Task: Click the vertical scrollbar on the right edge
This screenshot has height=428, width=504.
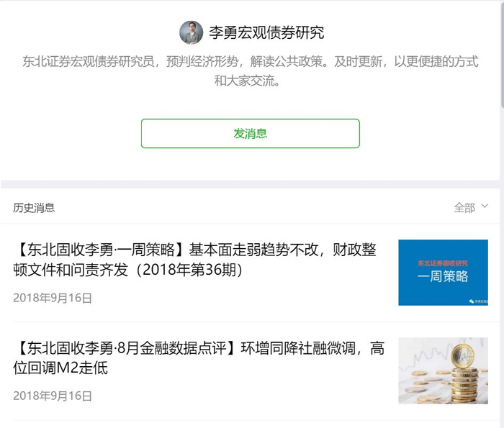Action: point(502,55)
